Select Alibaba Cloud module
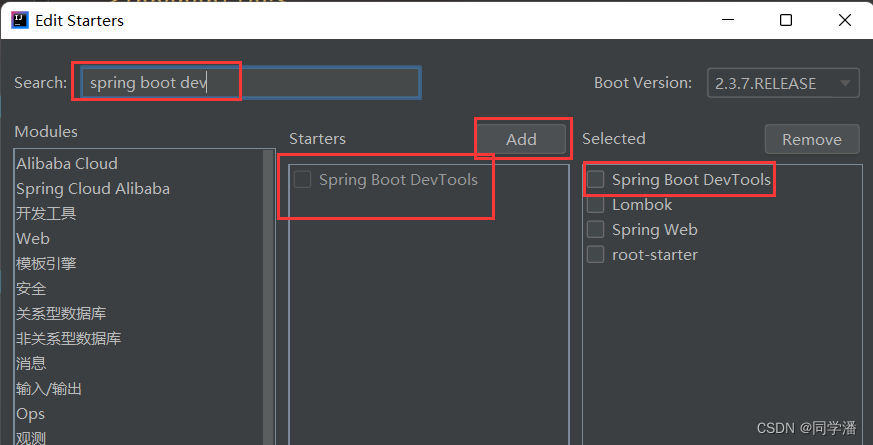Screen dimensions: 873x445 67,164
